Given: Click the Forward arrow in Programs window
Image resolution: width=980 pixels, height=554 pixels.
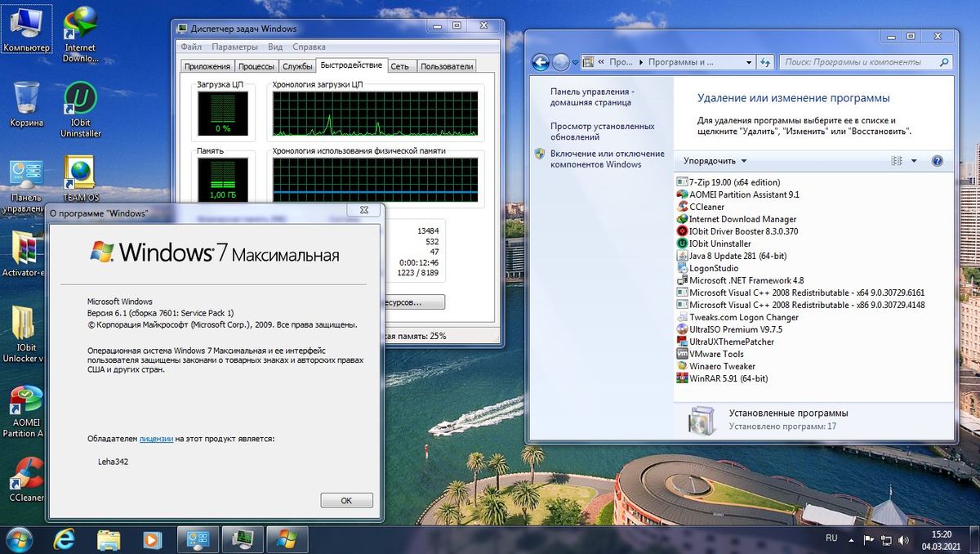Looking at the screenshot, I should click(560, 62).
